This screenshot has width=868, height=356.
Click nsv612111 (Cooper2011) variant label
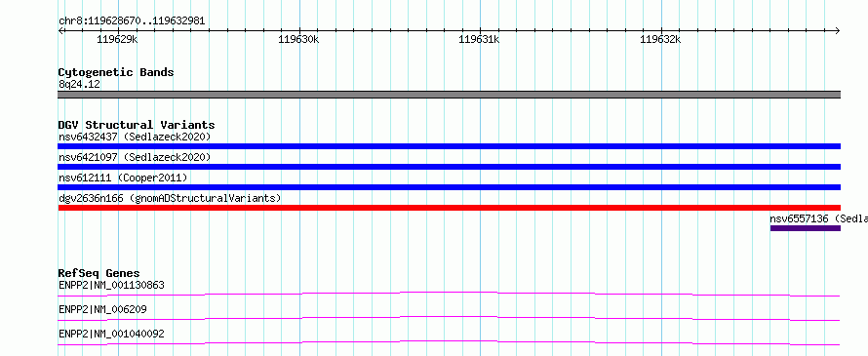click(x=123, y=178)
